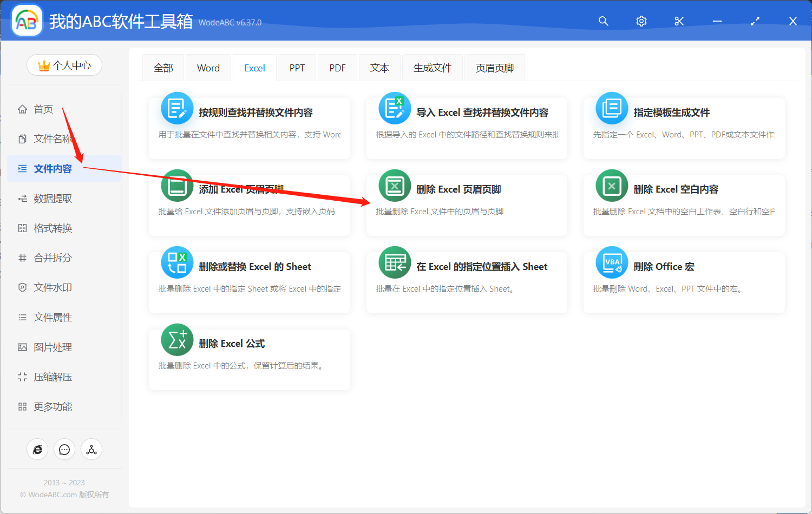Switch to the 全部 tab
This screenshot has width=812, height=514.
(x=163, y=67)
